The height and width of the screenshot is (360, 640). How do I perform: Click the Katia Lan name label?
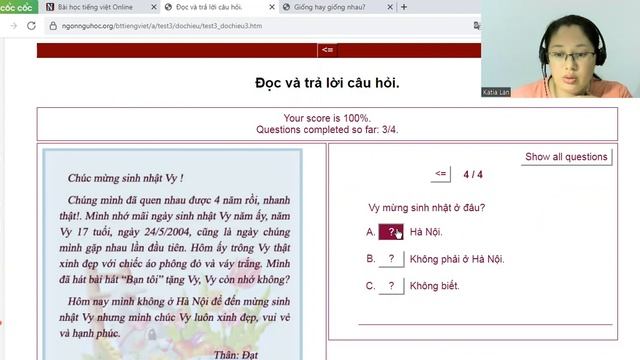pos(496,92)
